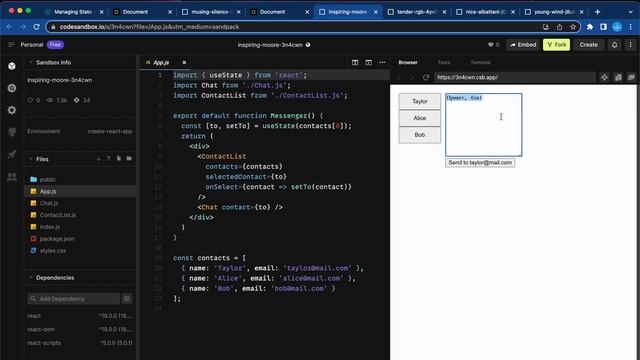
Task: Open dependency list icon beside Add Dependency
Action: [x=127, y=299]
